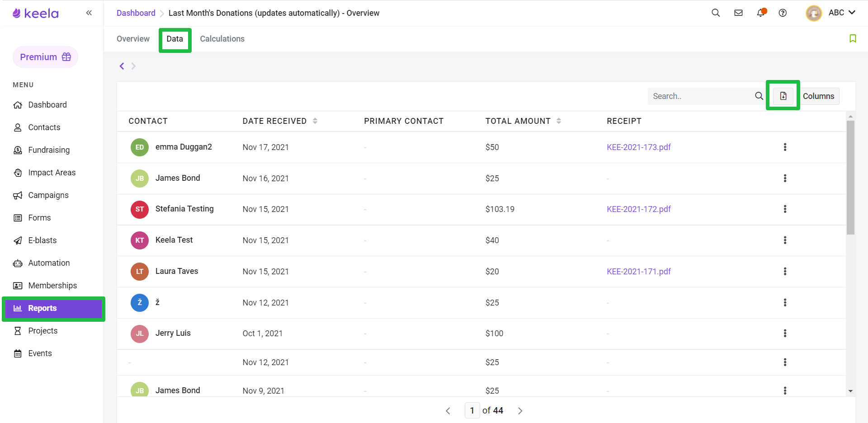Go to next page arrow in pagination

point(520,411)
